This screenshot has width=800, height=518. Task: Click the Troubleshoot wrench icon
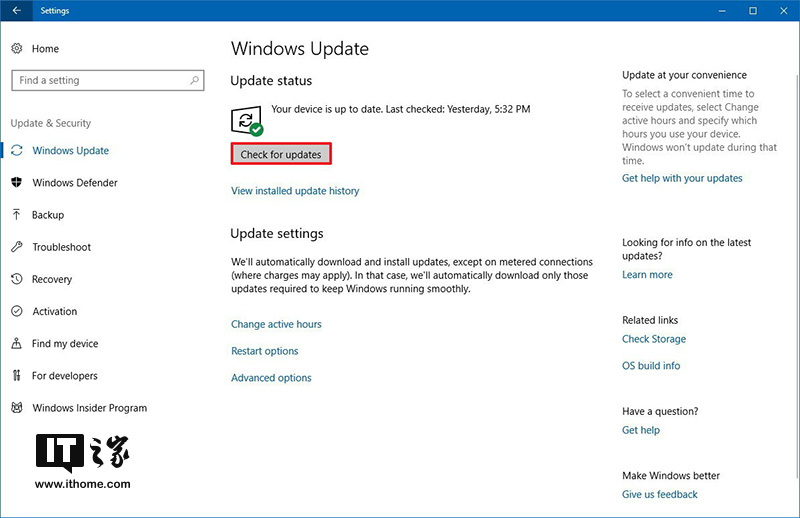click(x=17, y=246)
